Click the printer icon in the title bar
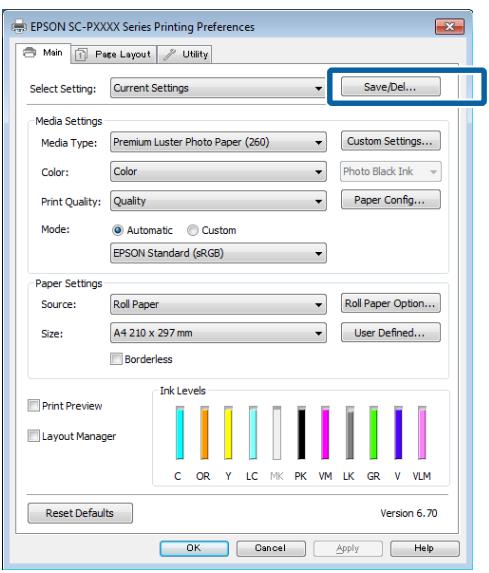 (19, 27)
